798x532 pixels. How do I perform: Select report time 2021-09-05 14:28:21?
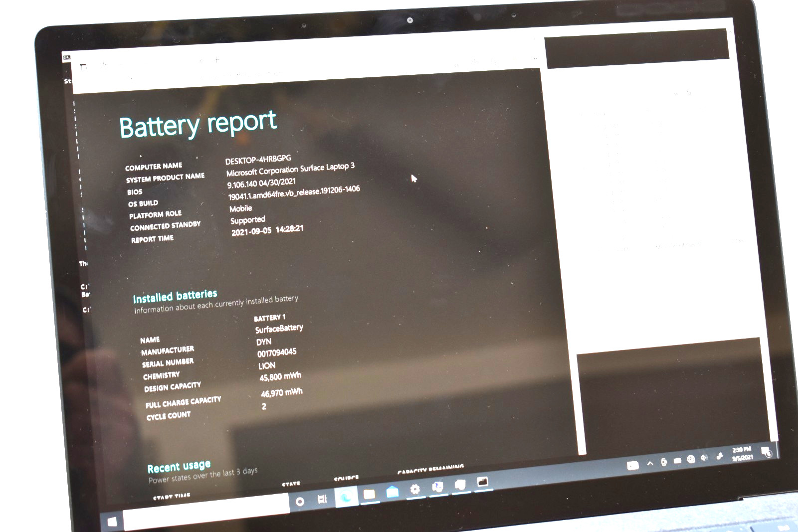(267, 230)
